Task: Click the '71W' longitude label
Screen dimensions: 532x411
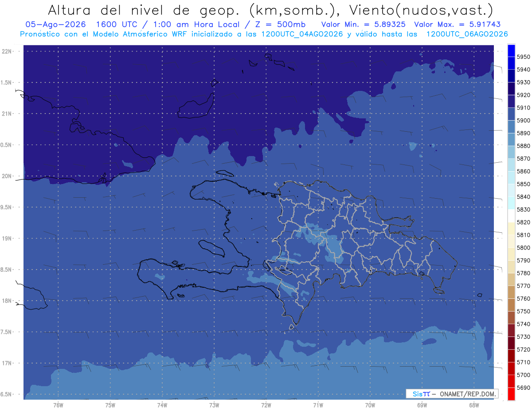Action: point(318,405)
